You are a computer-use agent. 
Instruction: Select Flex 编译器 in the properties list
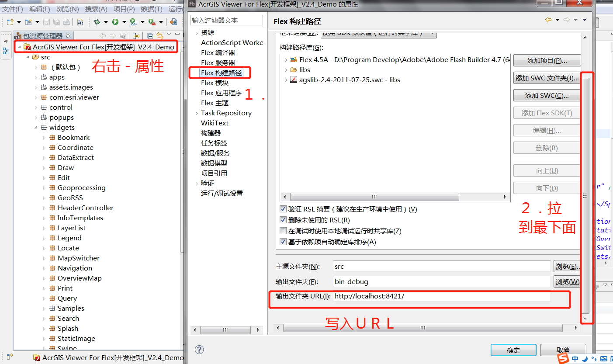pyautogui.click(x=218, y=52)
